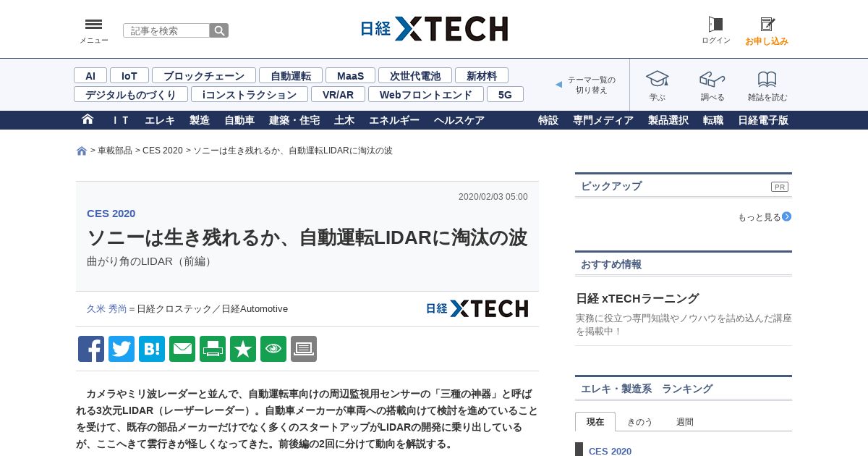Click the search magnifier button
Image resolution: width=868 pixels, height=456 pixels.
(219, 30)
